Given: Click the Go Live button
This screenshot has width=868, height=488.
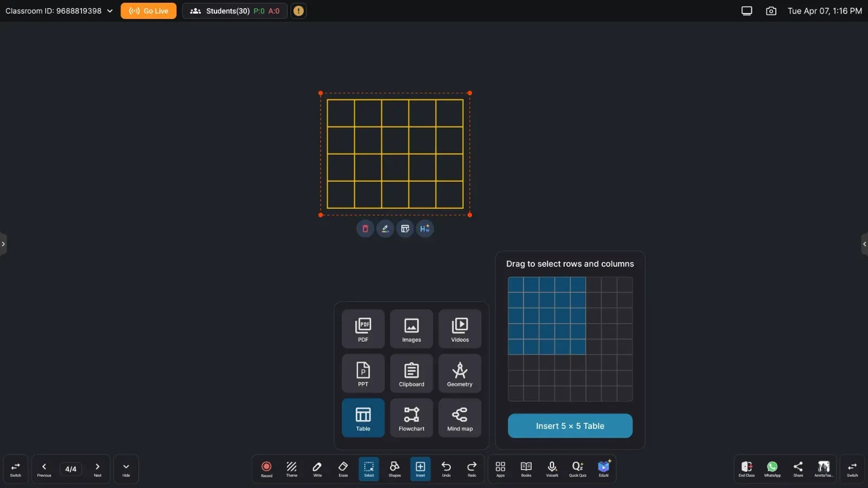Looking at the screenshot, I should 149,11.
